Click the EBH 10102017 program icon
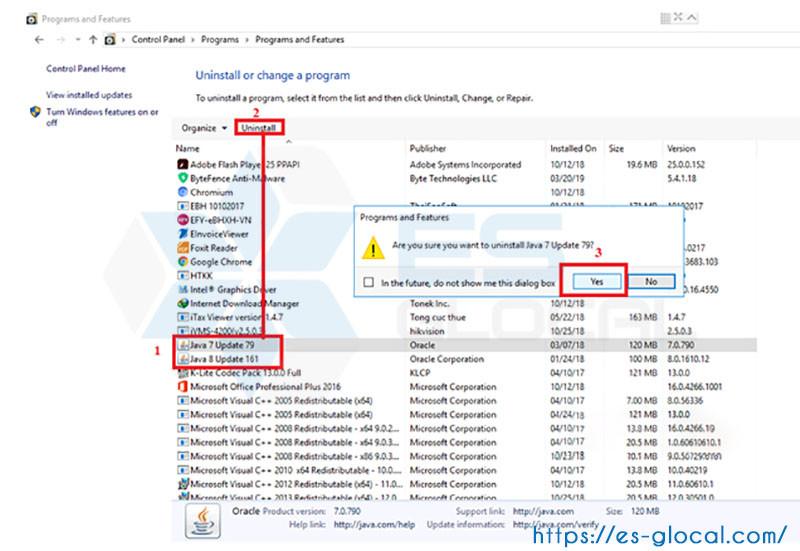The image size is (800, 551). (x=182, y=206)
